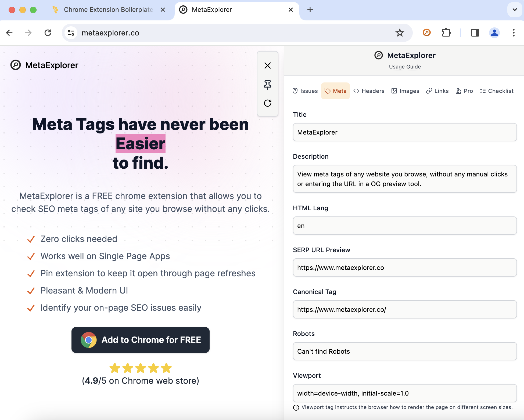The image size is (524, 420).
Task: Click the Title field containing MetaExplorer
Action: point(405,132)
